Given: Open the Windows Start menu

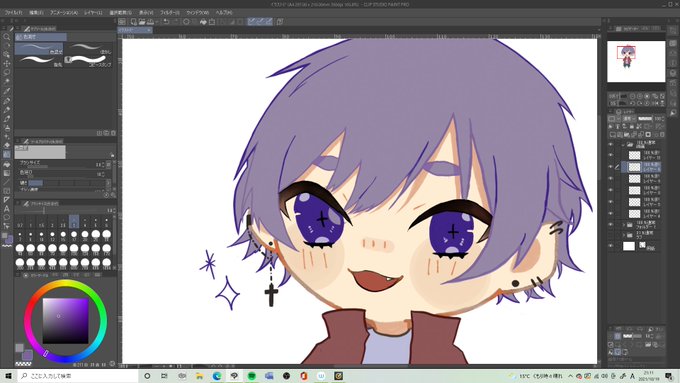Looking at the screenshot, I should click(8, 376).
